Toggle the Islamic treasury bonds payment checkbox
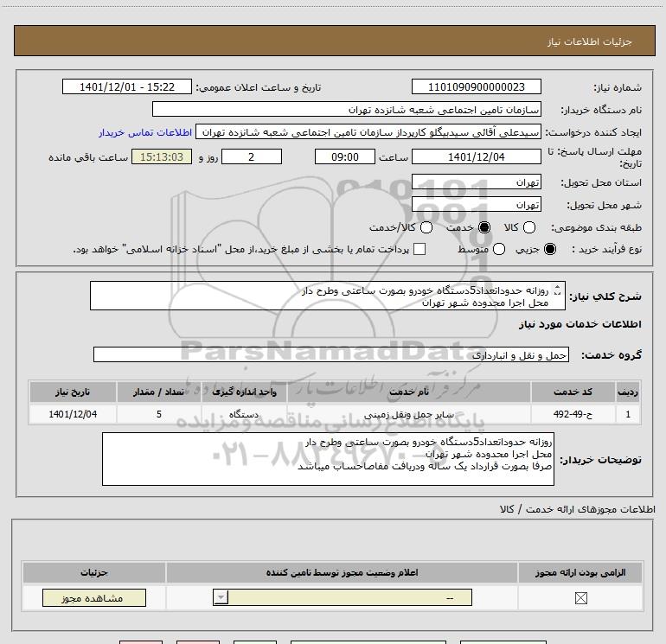The image size is (666, 644). click(x=419, y=249)
